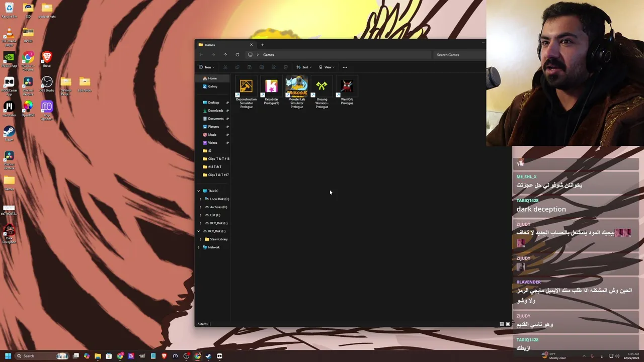Open Steam from the taskbar
The image size is (644, 362).
point(208,356)
